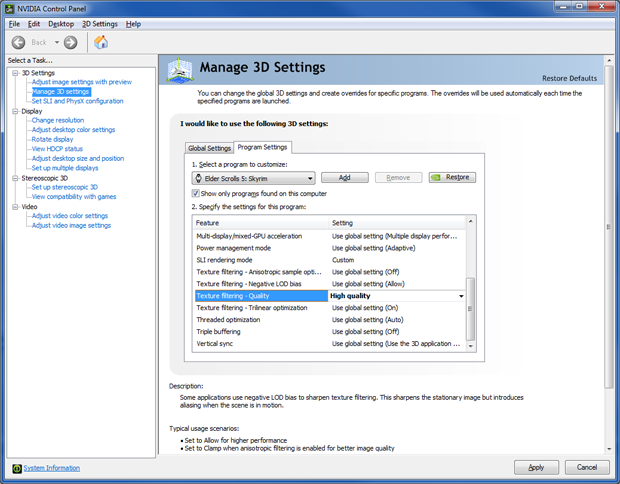Select the Multi-display/mixed-GPU acceleration row
620x484 pixels.
click(x=329, y=236)
